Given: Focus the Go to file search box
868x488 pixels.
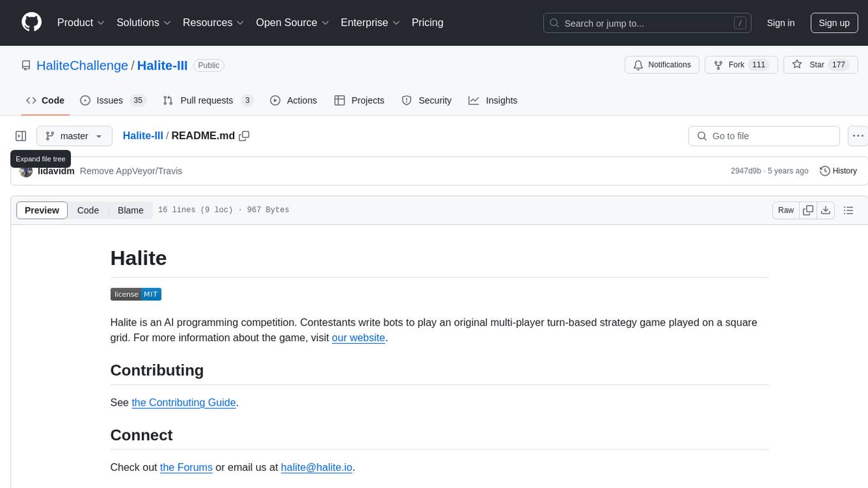Looking at the screenshot, I should point(764,136).
